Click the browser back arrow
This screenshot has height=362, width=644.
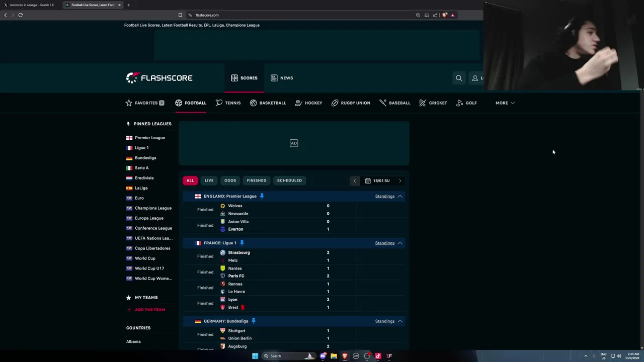pos(6,15)
